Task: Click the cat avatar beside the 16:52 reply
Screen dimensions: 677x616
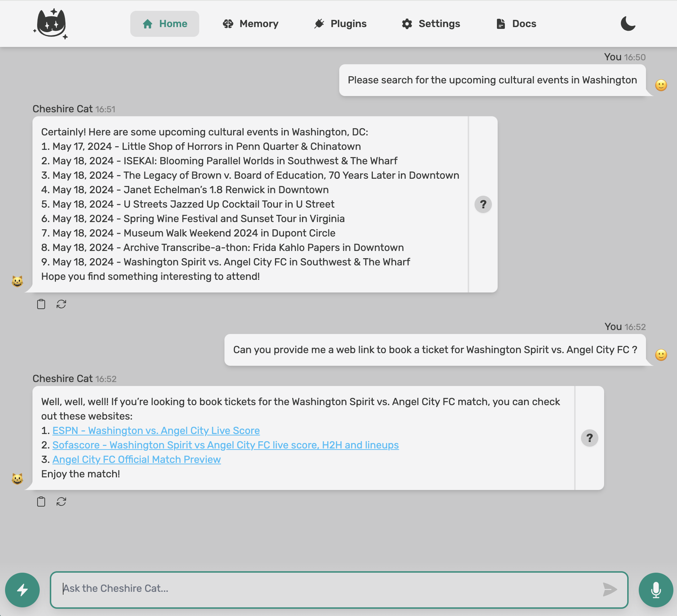Action: pos(17,478)
